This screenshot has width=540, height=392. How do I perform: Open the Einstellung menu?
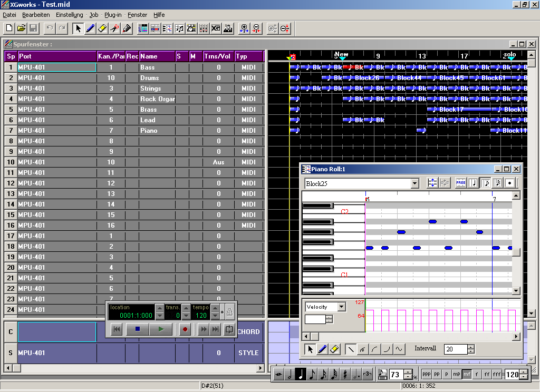tap(69, 15)
